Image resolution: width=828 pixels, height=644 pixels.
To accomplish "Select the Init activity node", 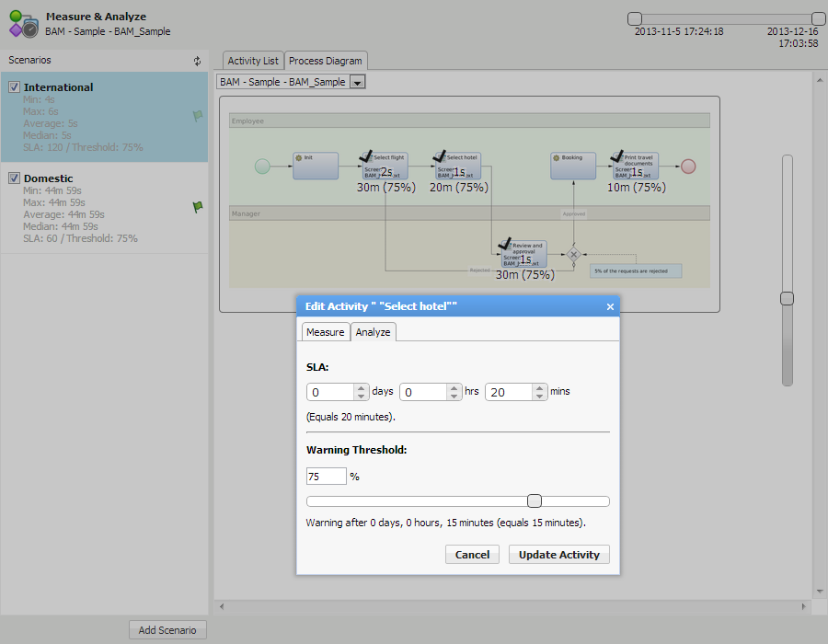I will [316, 166].
